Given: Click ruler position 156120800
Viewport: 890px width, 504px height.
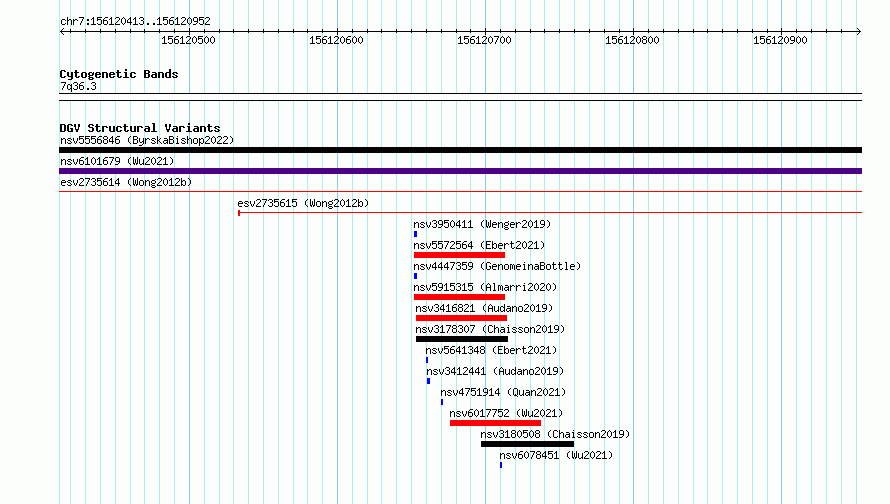Looking at the screenshot, I should (632, 40).
